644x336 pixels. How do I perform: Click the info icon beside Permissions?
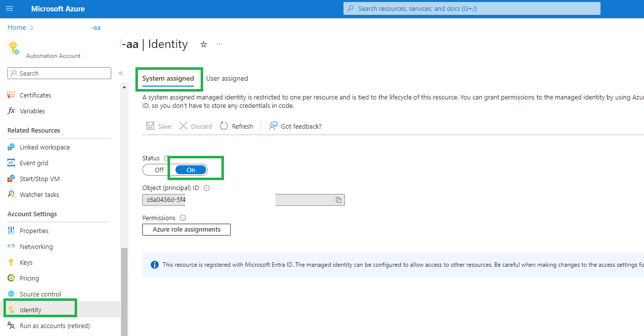point(183,218)
